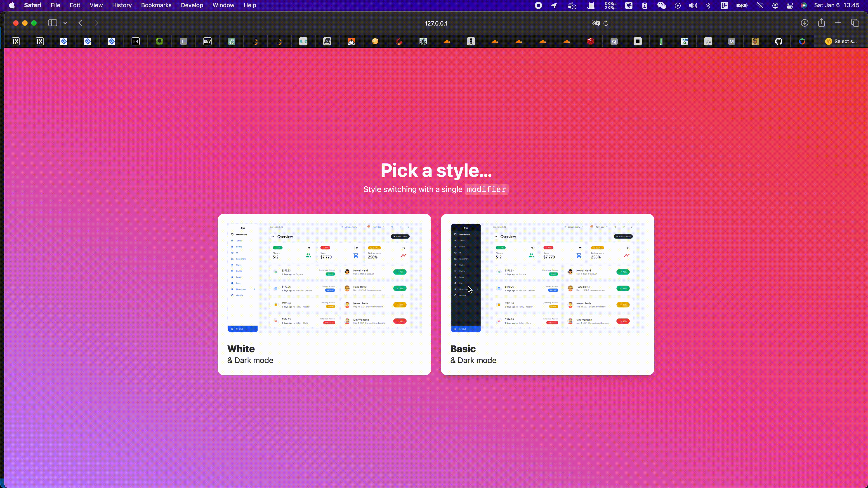Click Safari's sidebar toggle icon

pos(52,23)
